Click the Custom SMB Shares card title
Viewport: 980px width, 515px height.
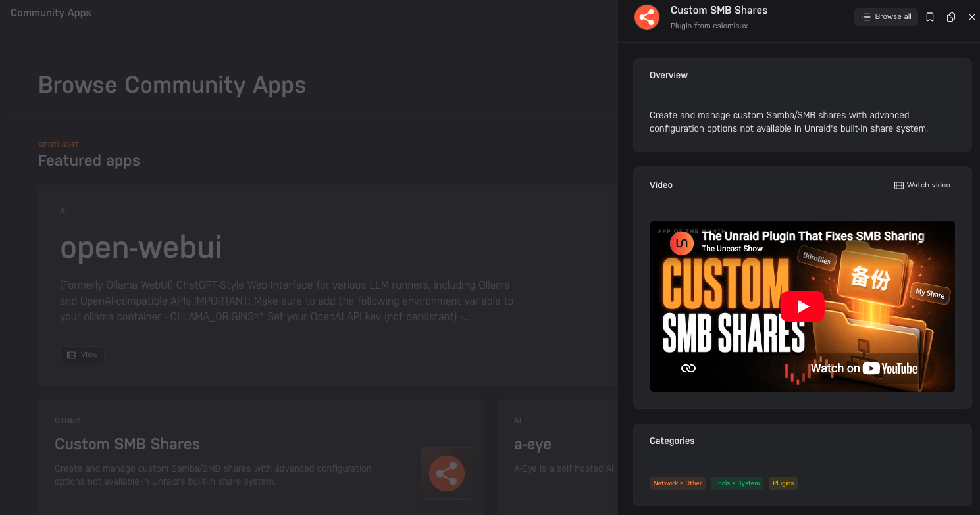click(x=127, y=444)
